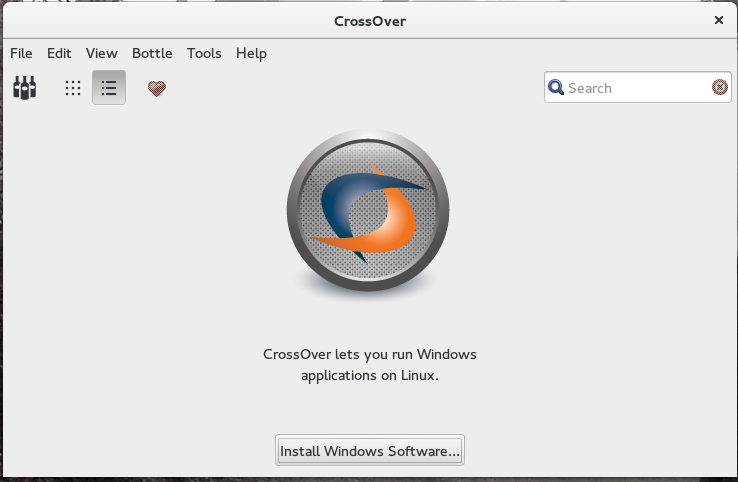
Task: Open the Help menu
Action: 251,53
